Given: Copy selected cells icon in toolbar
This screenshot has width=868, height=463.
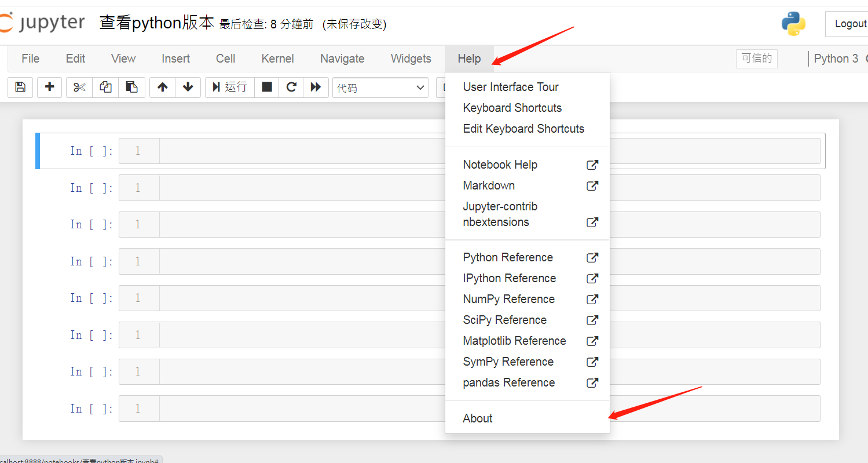Looking at the screenshot, I should click(x=105, y=87).
